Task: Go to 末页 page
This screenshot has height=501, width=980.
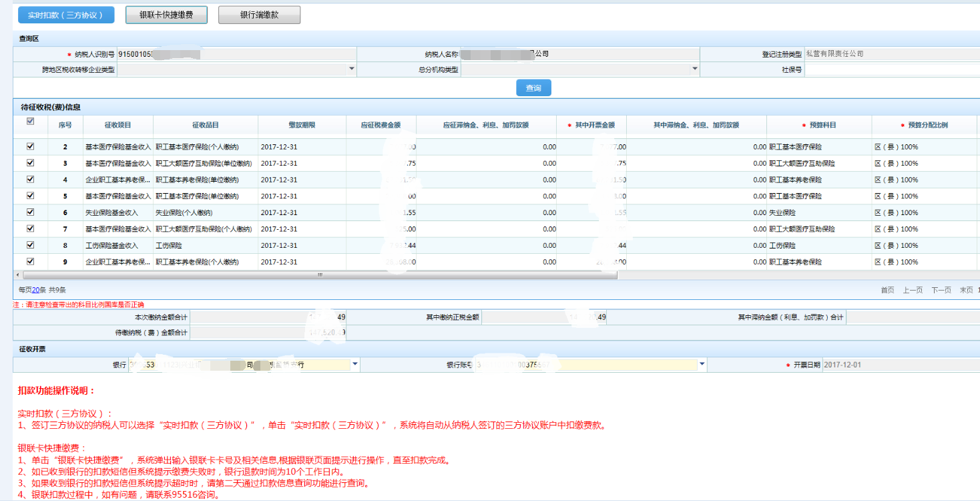Action: tap(966, 290)
